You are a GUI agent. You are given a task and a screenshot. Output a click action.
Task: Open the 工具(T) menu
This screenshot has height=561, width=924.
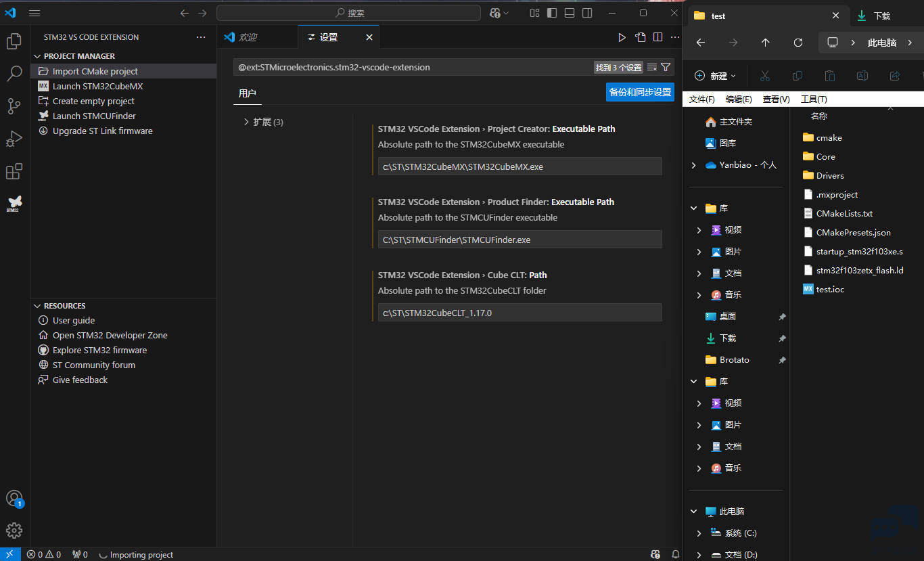(814, 99)
